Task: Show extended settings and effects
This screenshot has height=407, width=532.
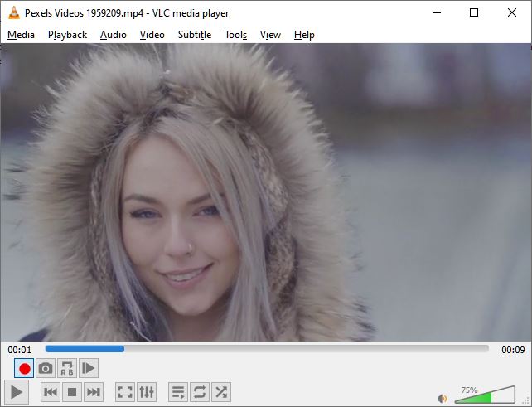Action: coord(147,392)
